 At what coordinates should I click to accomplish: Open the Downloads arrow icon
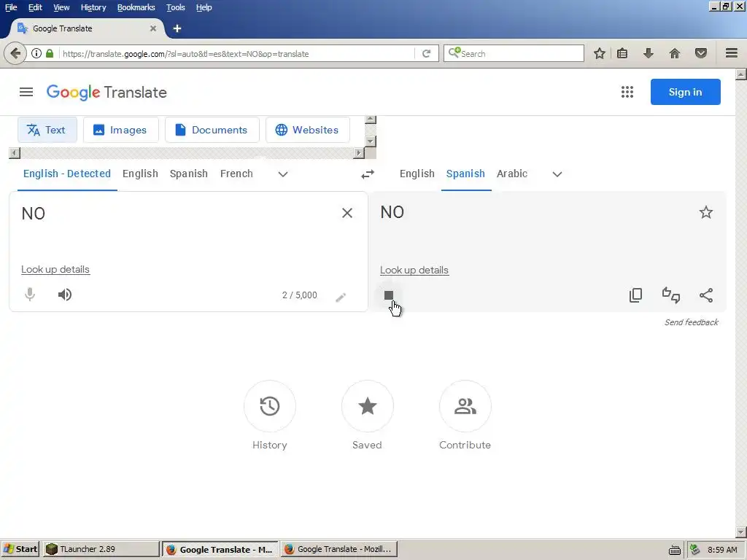(x=648, y=53)
